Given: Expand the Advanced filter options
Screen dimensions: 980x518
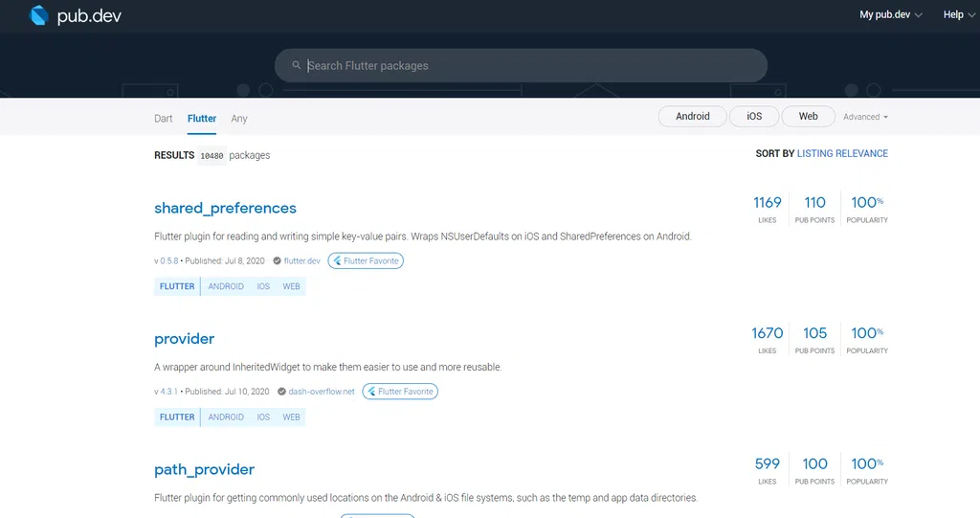Looking at the screenshot, I should (865, 117).
